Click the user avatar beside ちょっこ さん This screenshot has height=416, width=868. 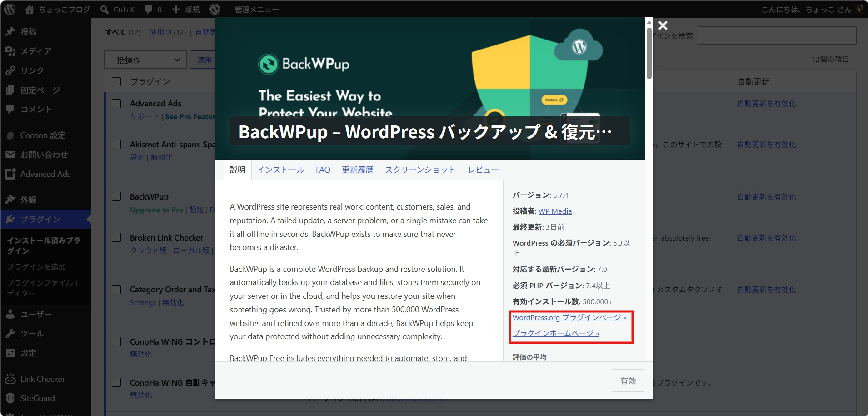point(860,9)
